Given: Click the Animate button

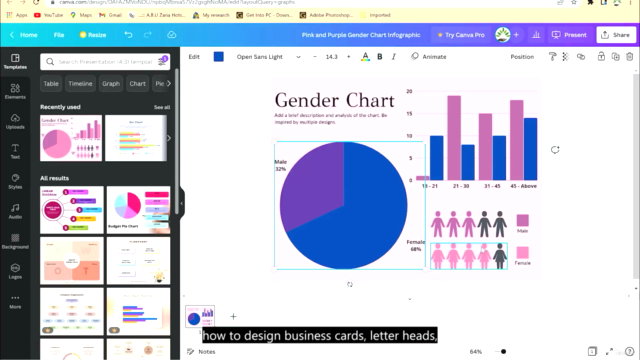Looking at the screenshot, I should (x=429, y=57).
